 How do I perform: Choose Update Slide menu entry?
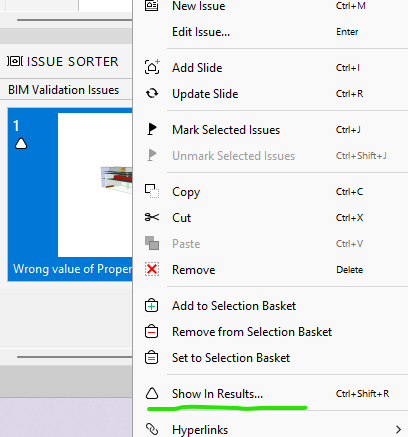[x=205, y=94]
